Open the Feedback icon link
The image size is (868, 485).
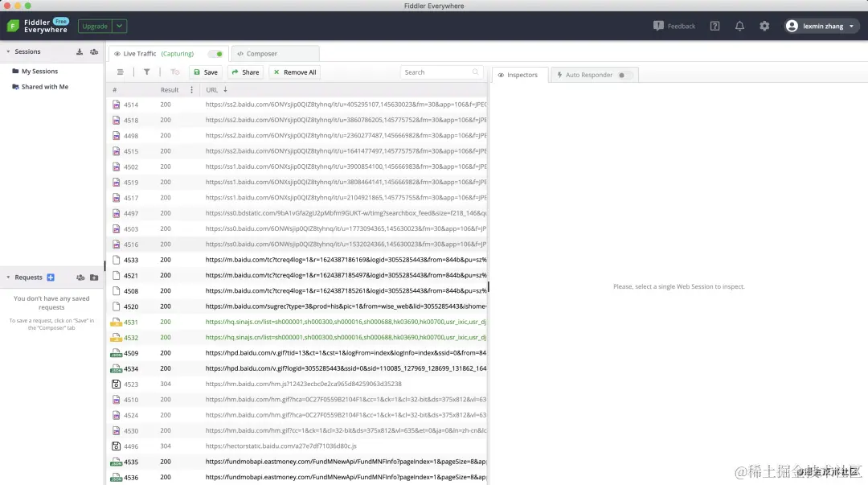658,26
